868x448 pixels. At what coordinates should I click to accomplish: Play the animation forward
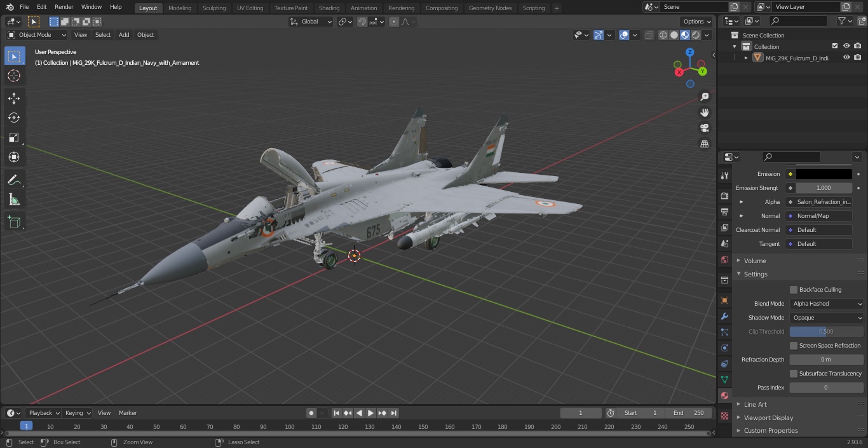point(370,413)
